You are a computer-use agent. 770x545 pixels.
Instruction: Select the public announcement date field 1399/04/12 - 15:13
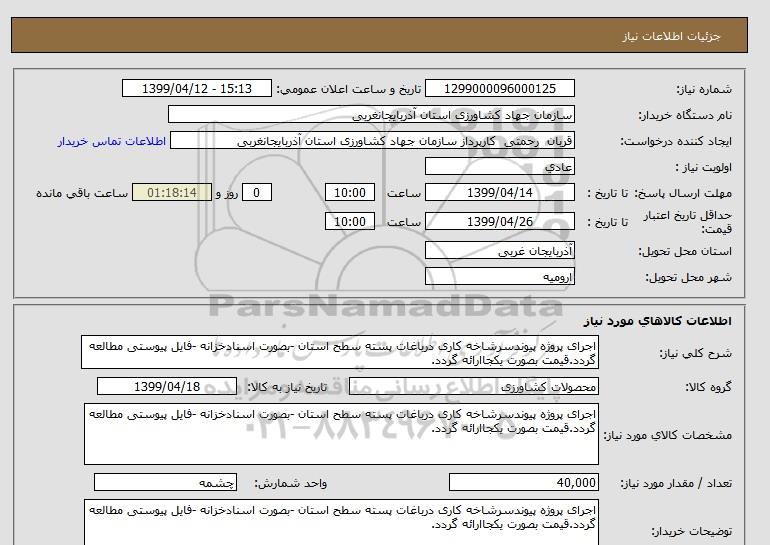pyautogui.click(x=196, y=89)
